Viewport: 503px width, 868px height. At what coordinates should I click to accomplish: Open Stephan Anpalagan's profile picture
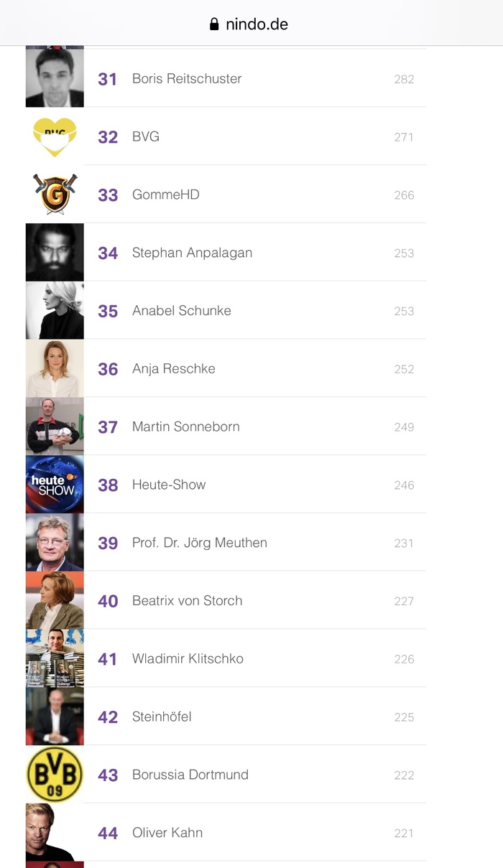pos(55,253)
